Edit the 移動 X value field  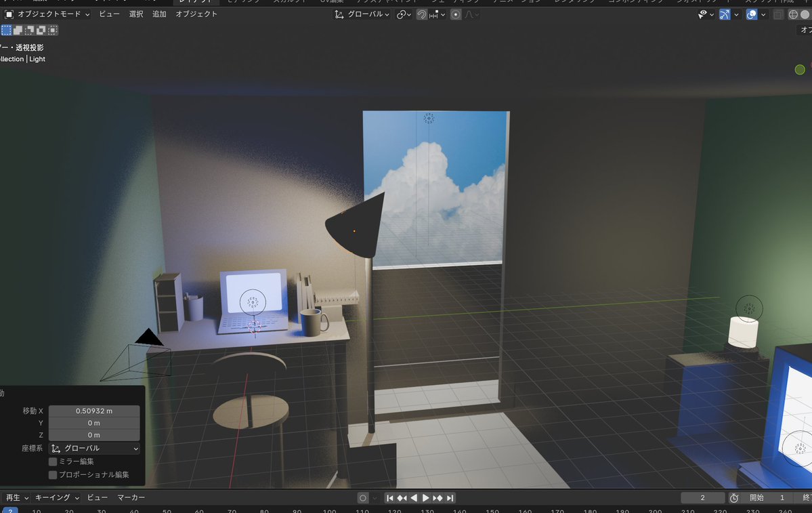(x=93, y=411)
